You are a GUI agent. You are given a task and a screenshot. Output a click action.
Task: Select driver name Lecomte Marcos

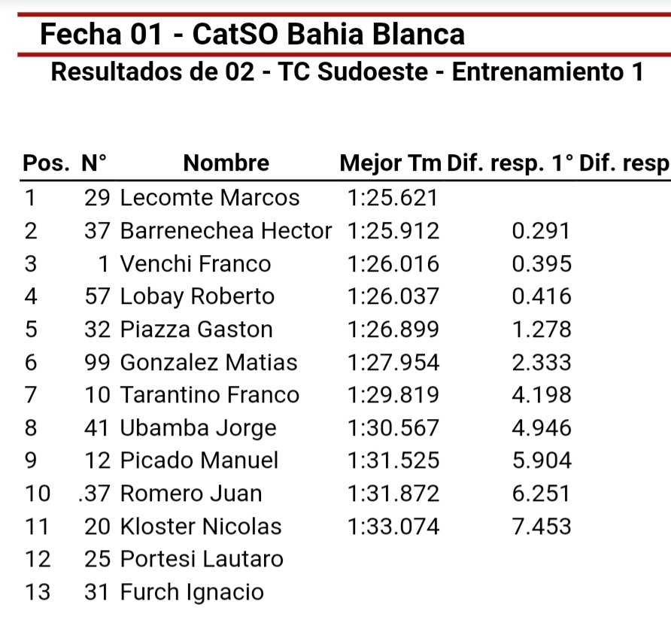click(210, 198)
